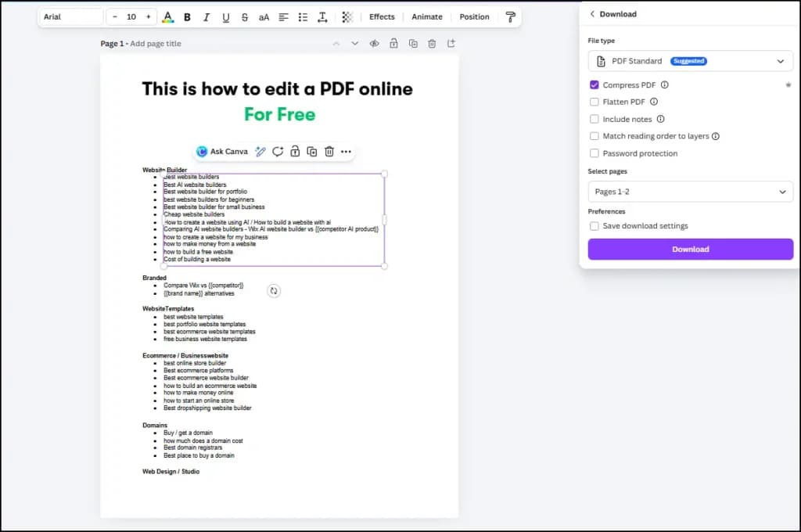The width and height of the screenshot is (801, 532).
Task: Click the 'Best domain registrars' bullet
Action: (x=192, y=448)
